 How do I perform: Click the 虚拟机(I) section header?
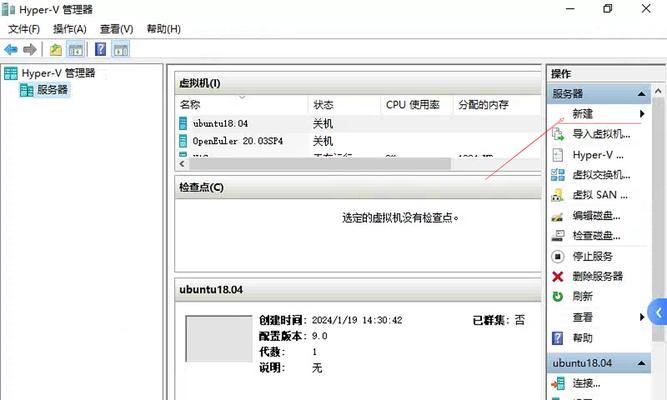pos(358,83)
